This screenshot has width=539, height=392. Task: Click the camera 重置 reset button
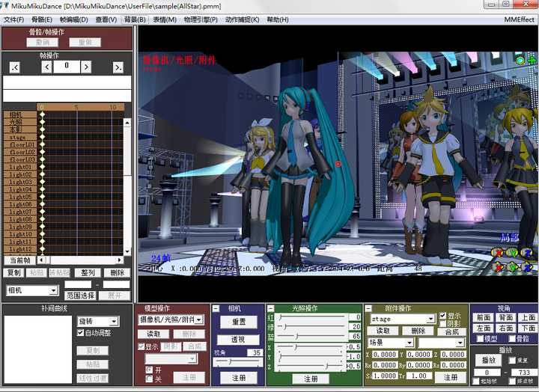[x=239, y=322]
